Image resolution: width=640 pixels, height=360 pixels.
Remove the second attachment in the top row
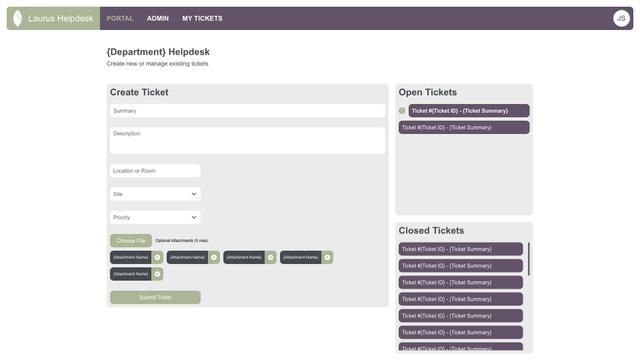pos(214,258)
